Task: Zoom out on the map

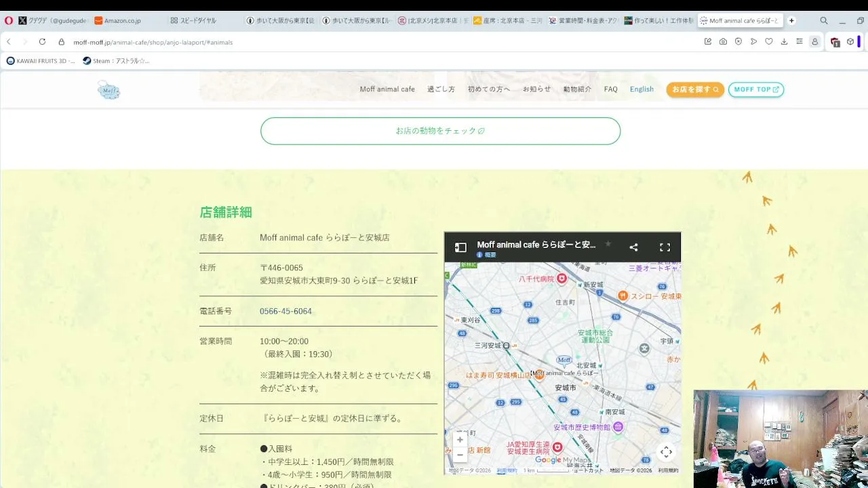Action: coord(460,454)
